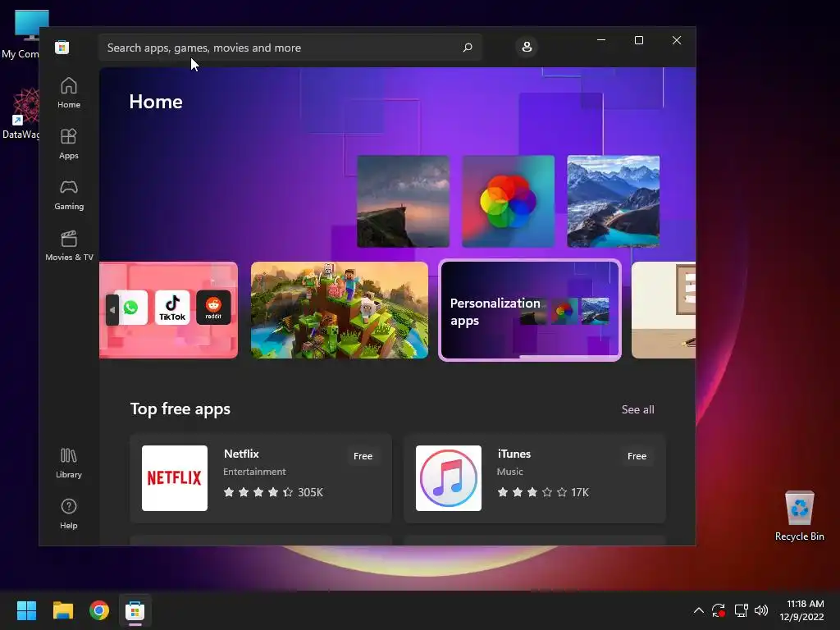
Task: Click the search magnifier icon
Action: pyautogui.click(x=468, y=48)
